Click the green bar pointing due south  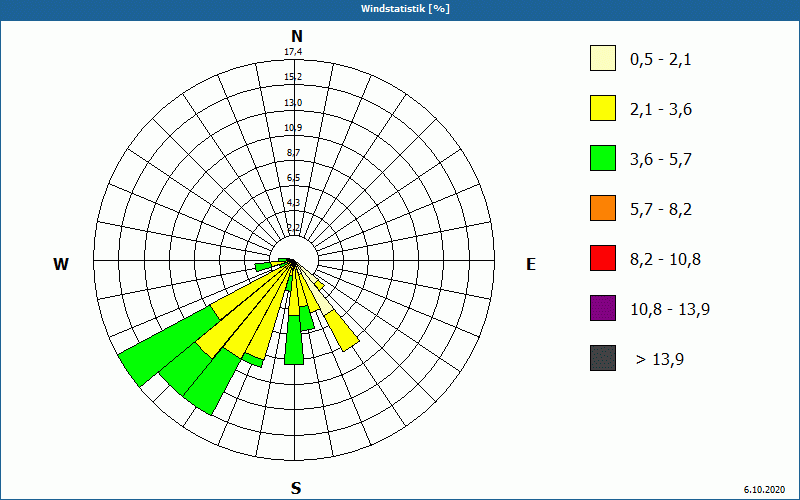coord(294,339)
